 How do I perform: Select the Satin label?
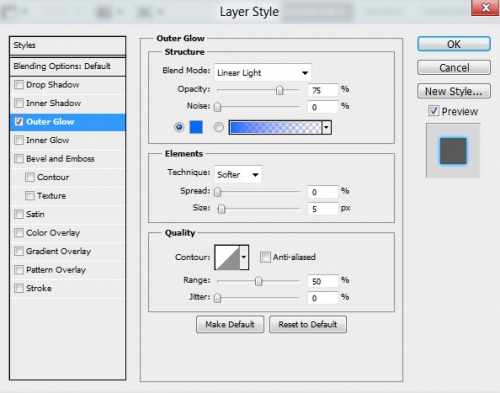(x=35, y=214)
